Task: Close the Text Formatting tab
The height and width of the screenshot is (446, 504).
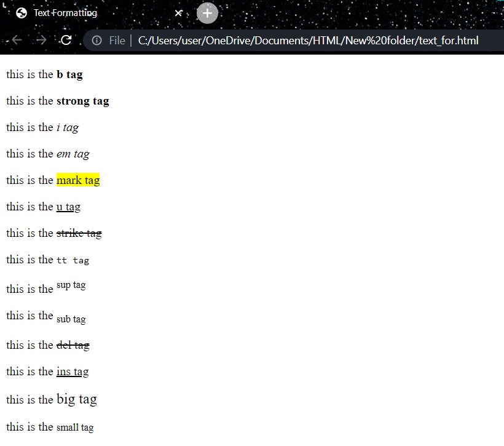Action: pyautogui.click(x=178, y=12)
